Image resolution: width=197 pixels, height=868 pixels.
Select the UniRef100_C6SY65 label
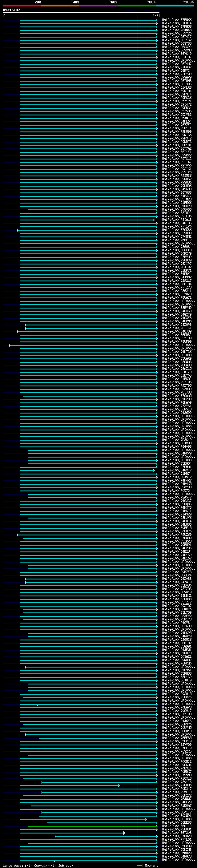[176, 43]
